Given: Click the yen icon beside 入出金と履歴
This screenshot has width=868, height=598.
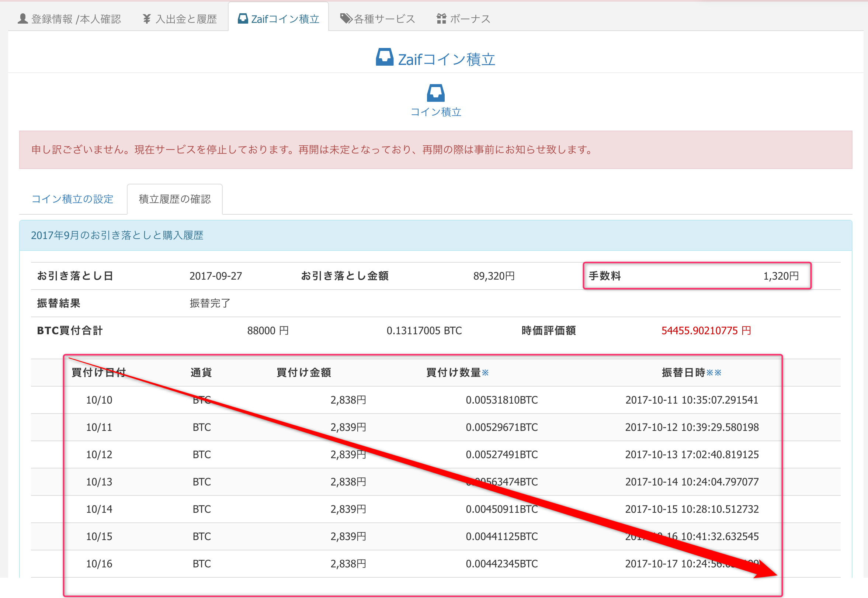Looking at the screenshot, I should [147, 19].
